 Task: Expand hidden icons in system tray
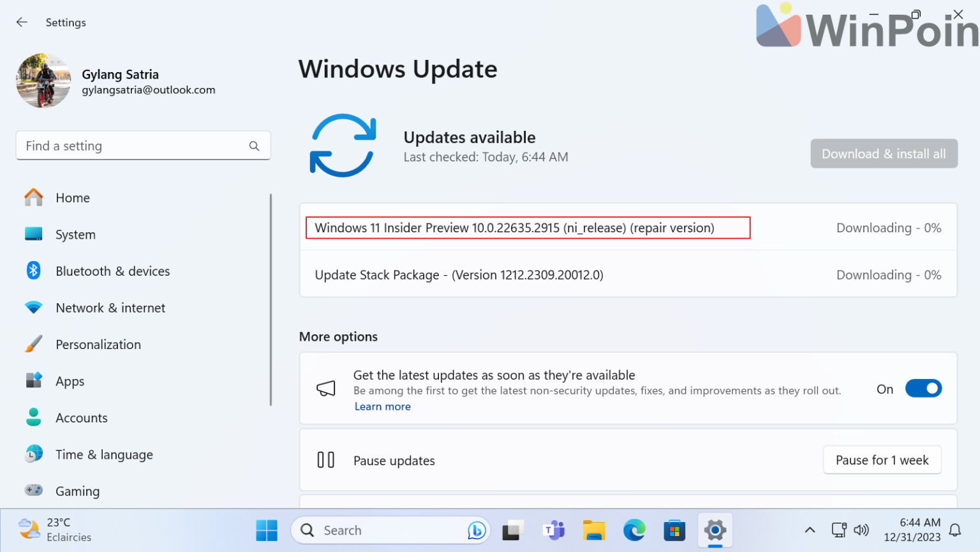(x=809, y=530)
